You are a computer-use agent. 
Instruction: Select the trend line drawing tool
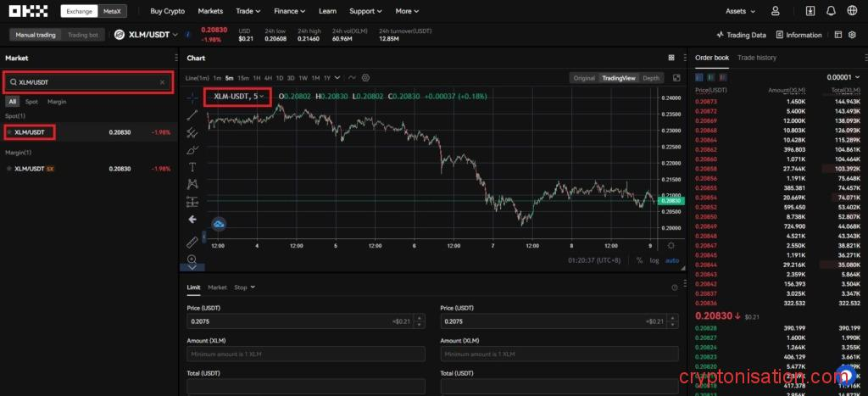192,114
